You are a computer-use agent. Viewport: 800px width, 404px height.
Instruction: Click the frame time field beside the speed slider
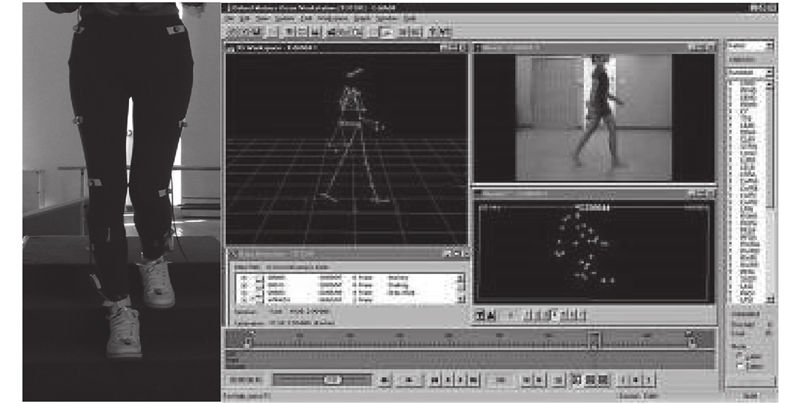[245, 380]
